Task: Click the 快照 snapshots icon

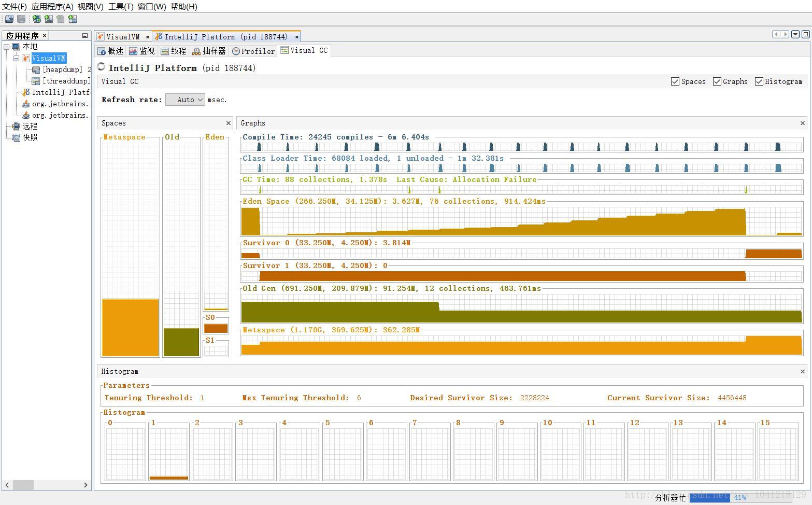Action: [16, 138]
